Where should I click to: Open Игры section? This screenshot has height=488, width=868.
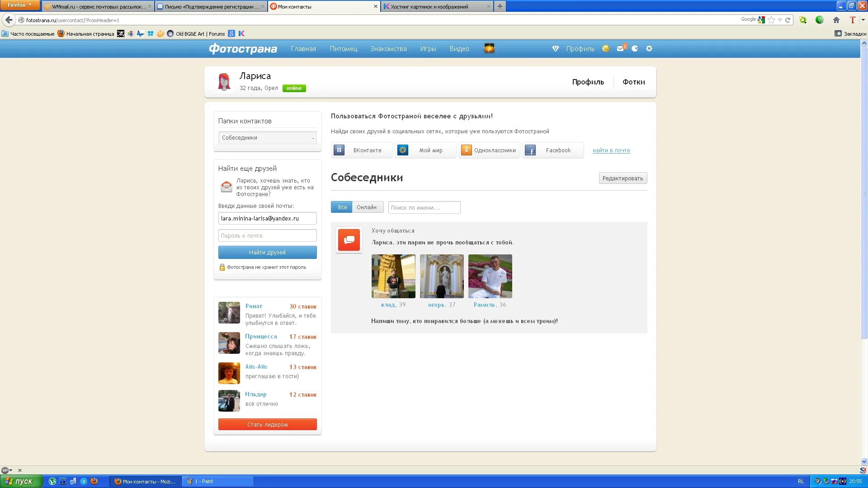tap(428, 49)
